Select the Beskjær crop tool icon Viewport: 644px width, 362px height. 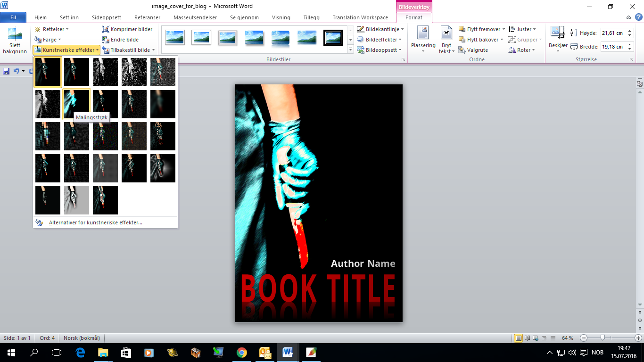point(557,33)
